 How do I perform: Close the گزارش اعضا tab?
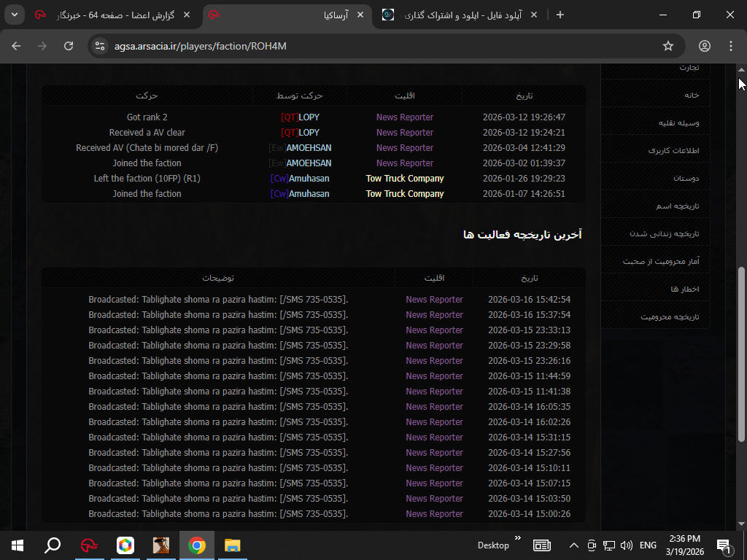point(187,15)
